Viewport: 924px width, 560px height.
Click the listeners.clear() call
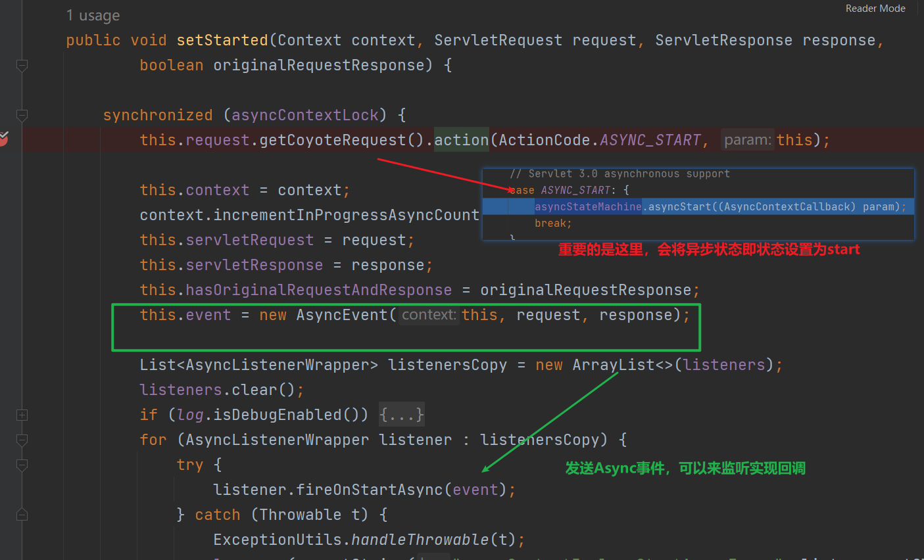(x=222, y=390)
